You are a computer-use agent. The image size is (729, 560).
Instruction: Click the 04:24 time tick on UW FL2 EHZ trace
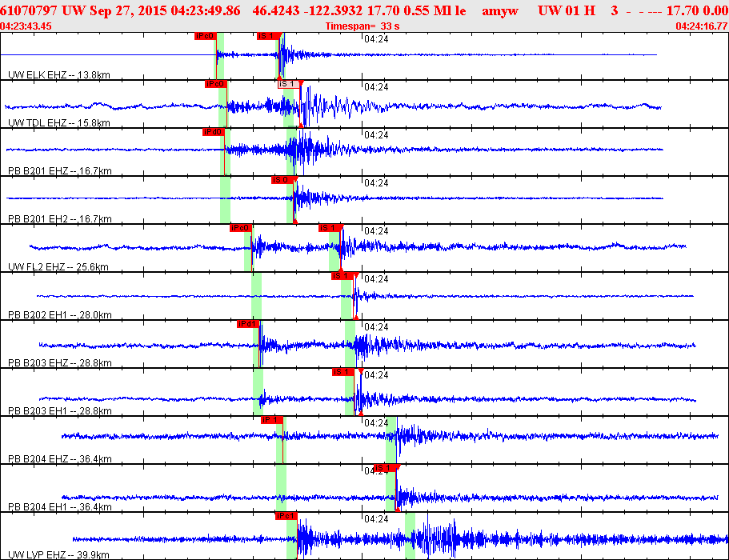[x=376, y=231]
